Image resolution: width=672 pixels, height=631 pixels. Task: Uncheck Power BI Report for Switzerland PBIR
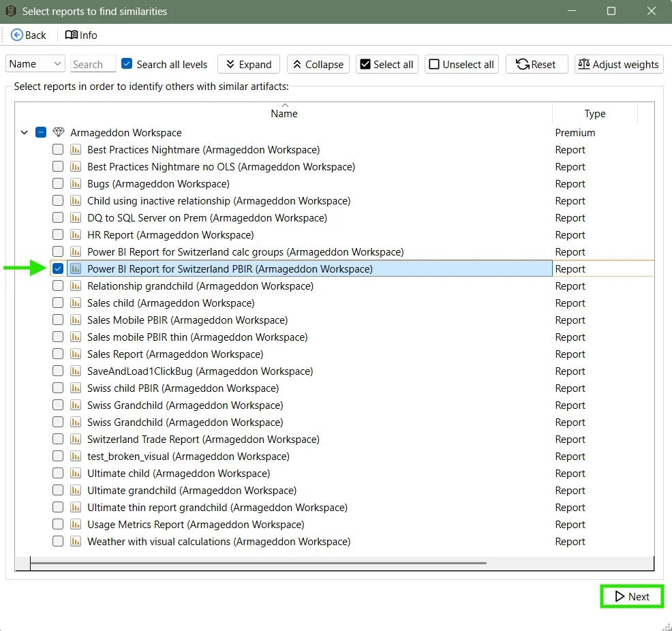click(58, 268)
